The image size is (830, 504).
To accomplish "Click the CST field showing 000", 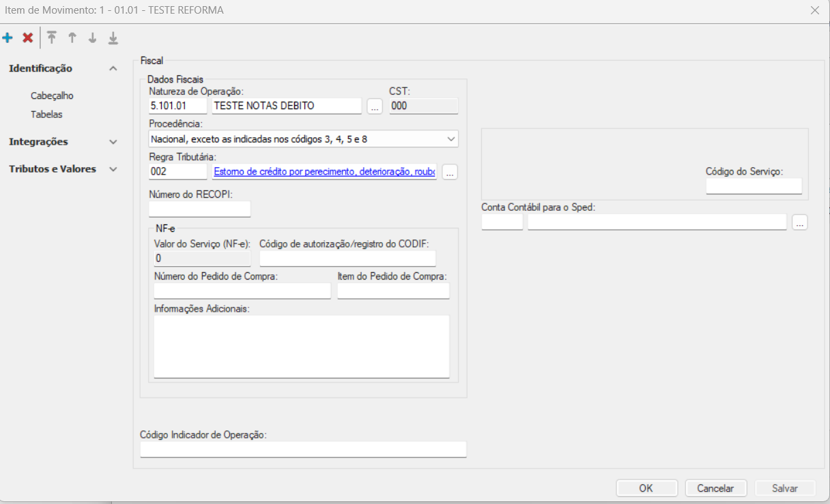I will (424, 106).
